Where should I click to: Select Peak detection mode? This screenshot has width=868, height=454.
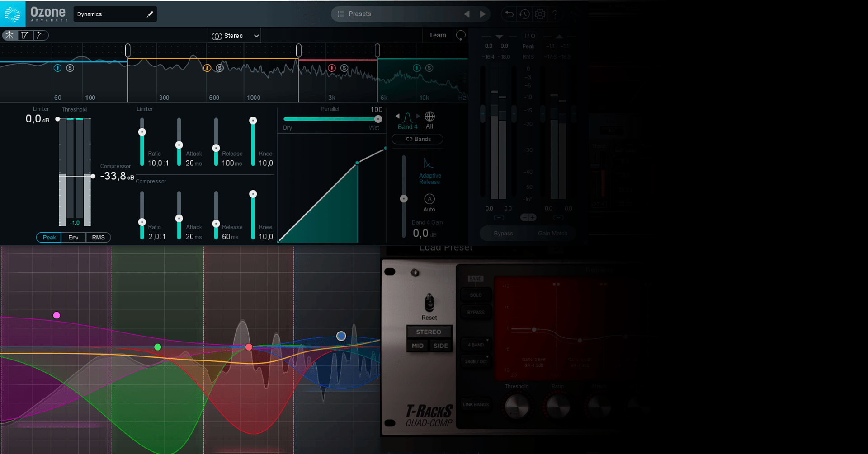(49, 238)
